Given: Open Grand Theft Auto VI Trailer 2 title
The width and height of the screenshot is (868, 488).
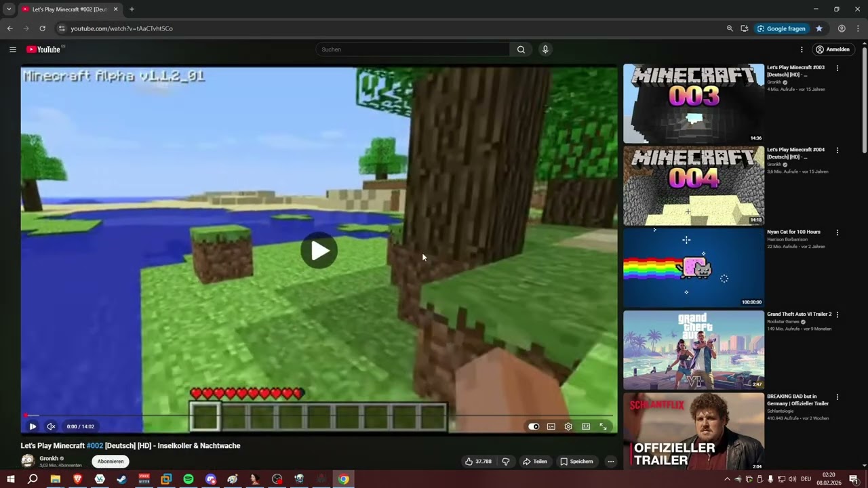Looking at the screenshot, I should 799,314.
